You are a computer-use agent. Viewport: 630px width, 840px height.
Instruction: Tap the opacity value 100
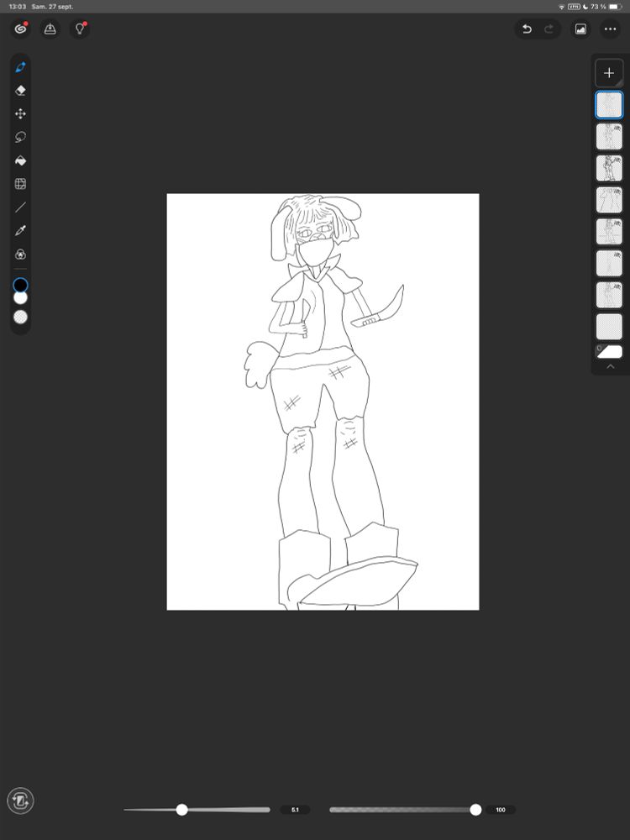501,810
